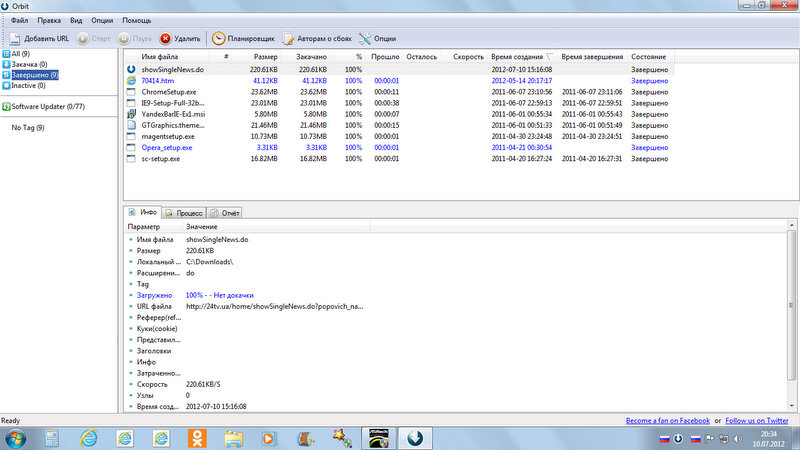The image size is (800, 450).
Task: Switch to the Процесс tab
Action: (x=184, y=213)
